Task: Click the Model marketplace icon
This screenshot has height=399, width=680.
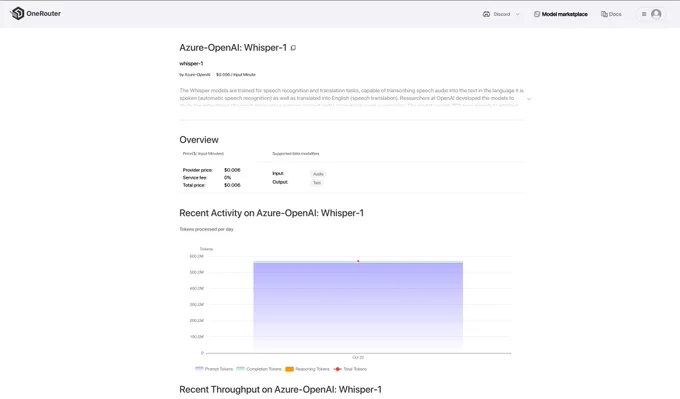Action: 536,14
